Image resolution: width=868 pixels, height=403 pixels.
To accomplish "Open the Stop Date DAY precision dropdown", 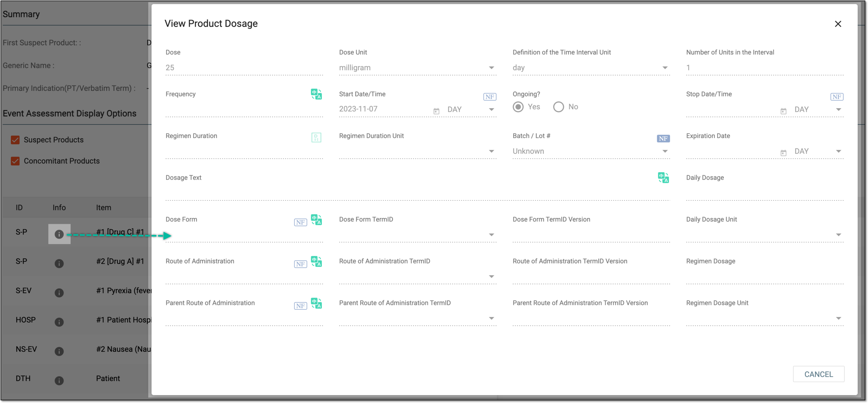I will click(x=818, y=110).
